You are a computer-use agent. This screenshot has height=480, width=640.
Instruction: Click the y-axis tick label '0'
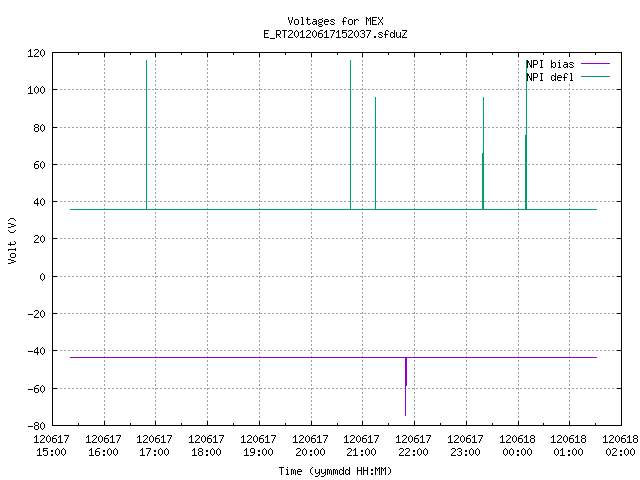coord(42,277)
